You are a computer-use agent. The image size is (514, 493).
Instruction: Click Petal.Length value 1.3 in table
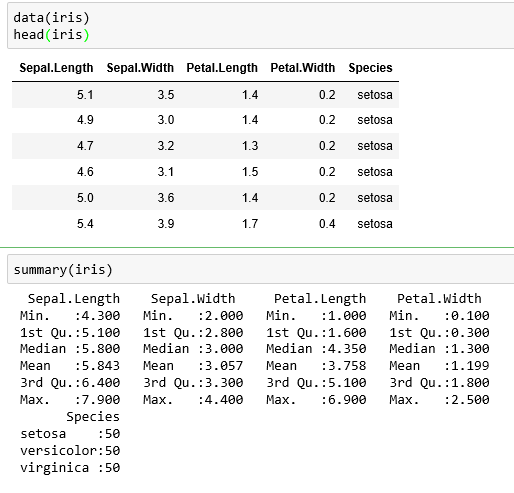(x=250, y=146)
